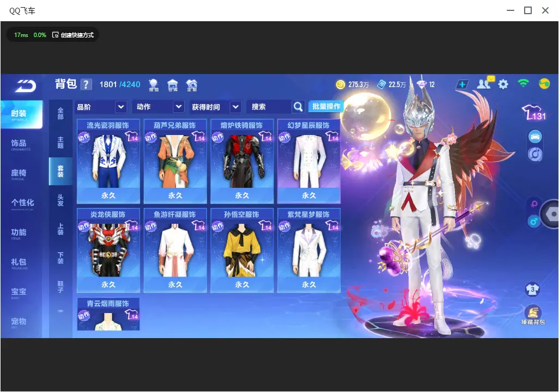Switch to the car display toggle
The width and height of the screenshot is (559, 392).
point(535,137)
